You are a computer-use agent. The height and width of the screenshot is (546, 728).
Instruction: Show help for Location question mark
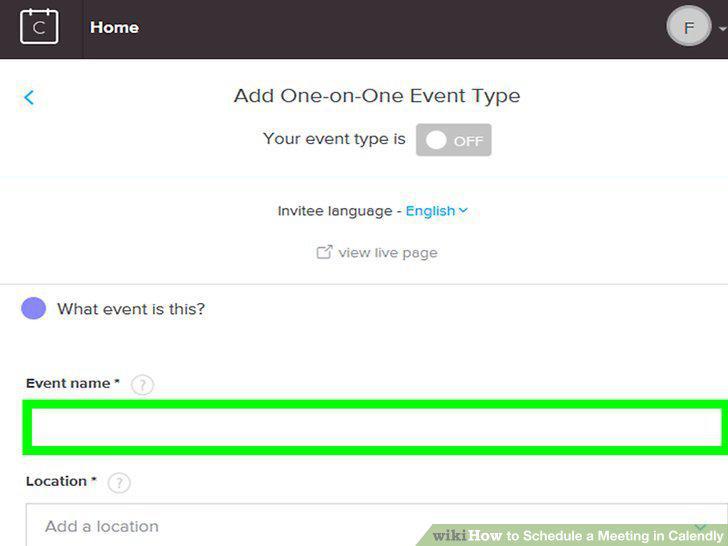point(119,483)
